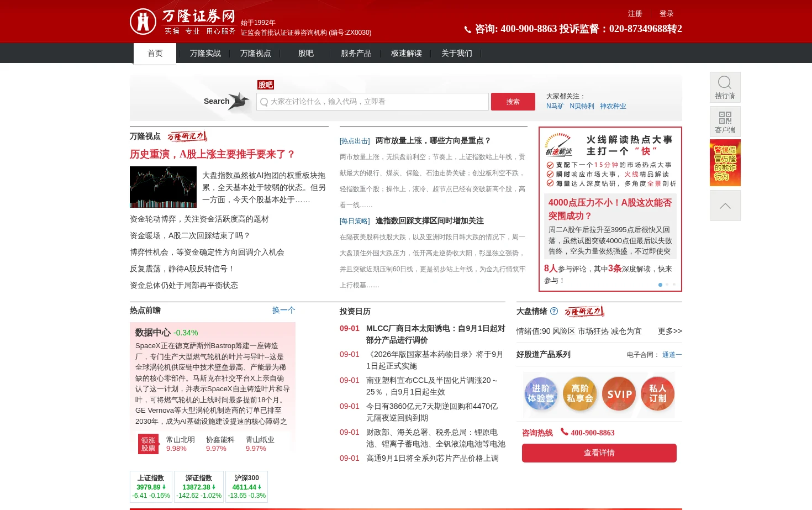Click the question mark help icon beside 大盘情绪
Screen dimensions: 812x510
(554, 311)
